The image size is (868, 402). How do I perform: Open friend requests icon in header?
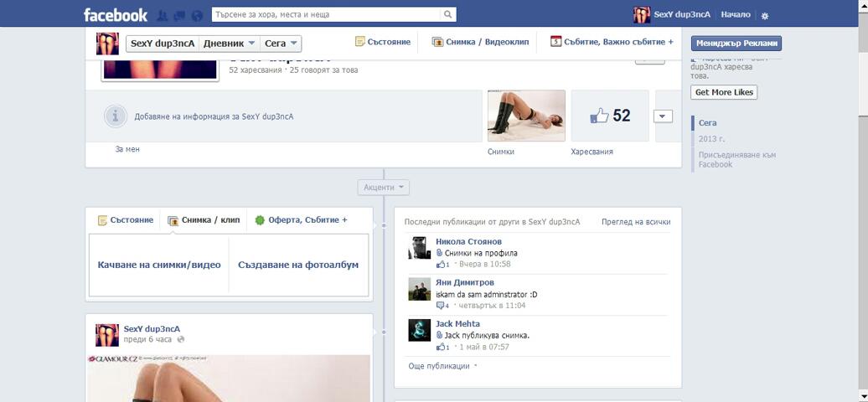162,15
